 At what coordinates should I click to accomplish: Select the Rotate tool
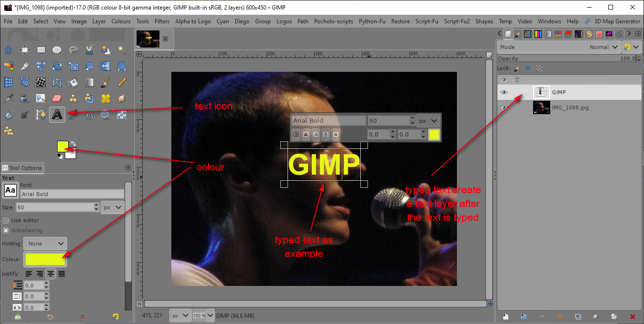57,66
